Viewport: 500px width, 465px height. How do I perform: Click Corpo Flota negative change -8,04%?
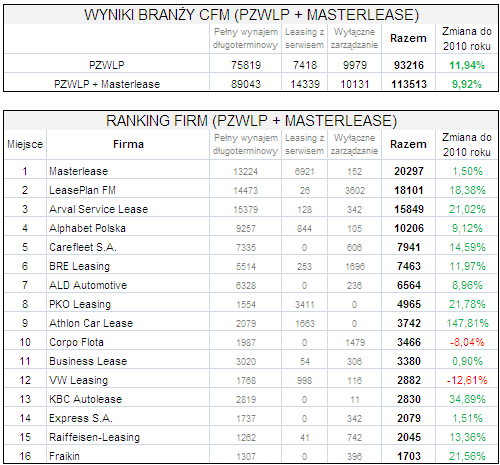click(467, 342)
